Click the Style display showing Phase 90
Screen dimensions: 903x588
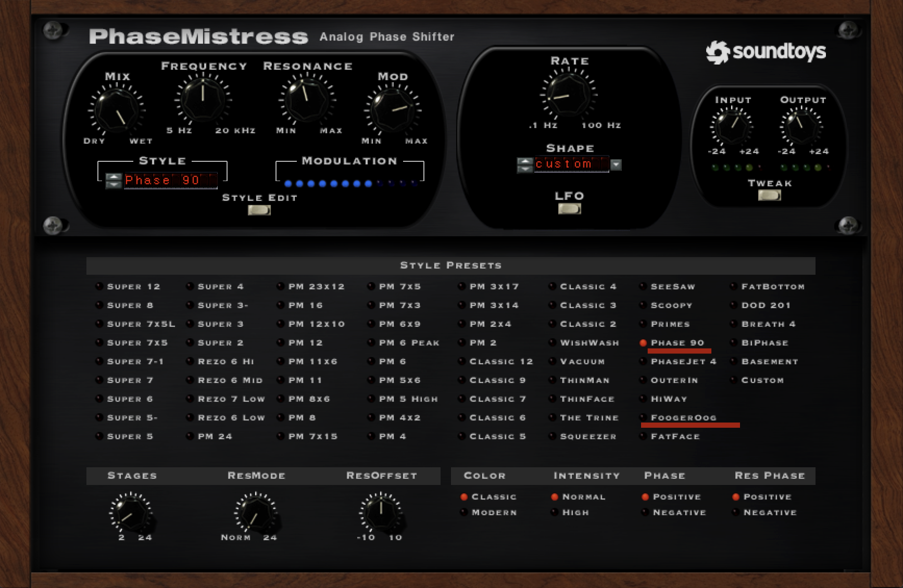pos(170,180)
